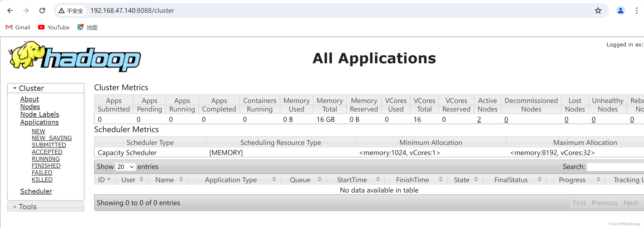Image resolution: width=644 pixels, height=228 pixels.
Task: Filter applications by NEW_SAVING state
Action: pyautogui.click(x=52, y=138)
